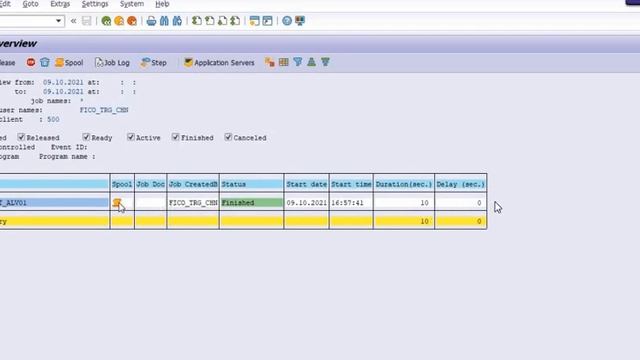Toggle the Finished checkbox
This screenshot has height=360, width=640.
coord(176,137)
